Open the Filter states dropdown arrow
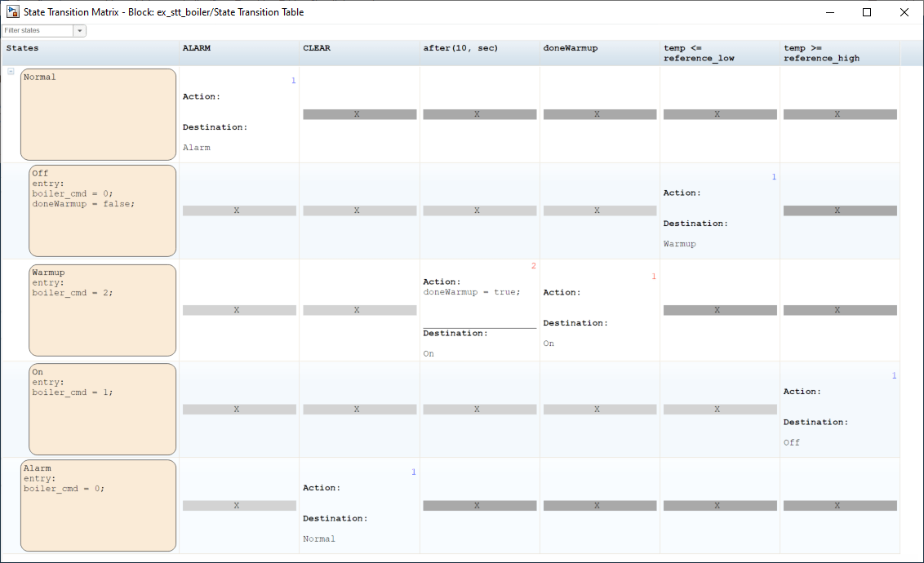924x563 pixels. (79, 31)
